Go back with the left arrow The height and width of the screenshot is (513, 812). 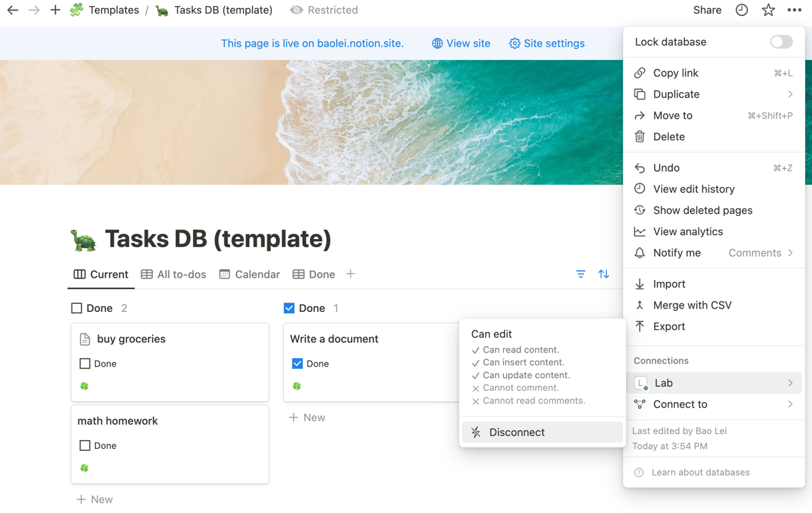coord(13,10)
